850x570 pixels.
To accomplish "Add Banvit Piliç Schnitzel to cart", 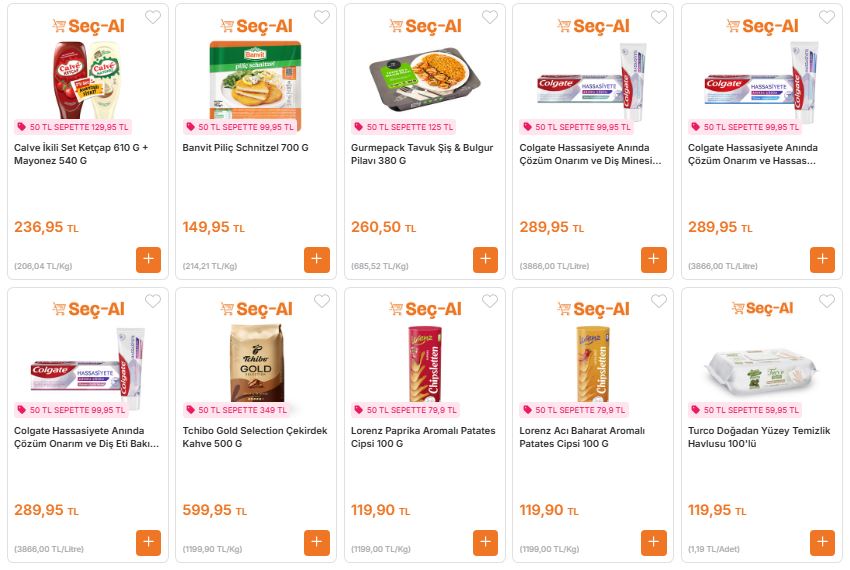I will [x=317, y=259].
